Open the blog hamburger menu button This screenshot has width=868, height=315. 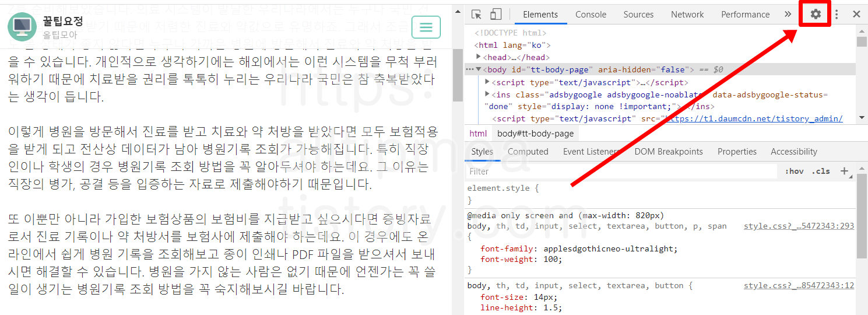[x=426, y=27]
